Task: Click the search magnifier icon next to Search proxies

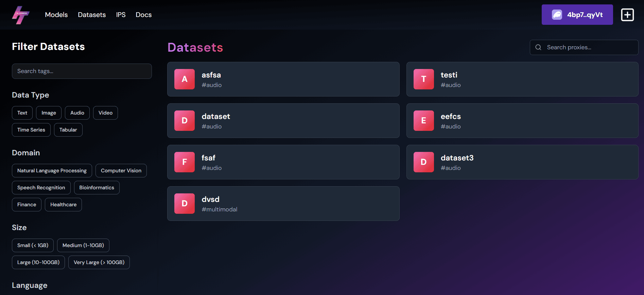Action: tap(538, 47)
